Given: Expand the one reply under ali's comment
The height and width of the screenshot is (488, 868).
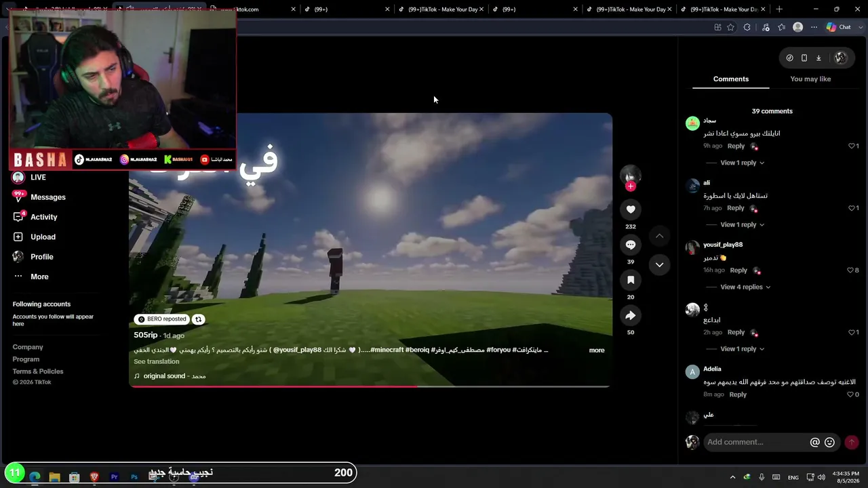Looking at the screenshot, I should tap(742, 224).
